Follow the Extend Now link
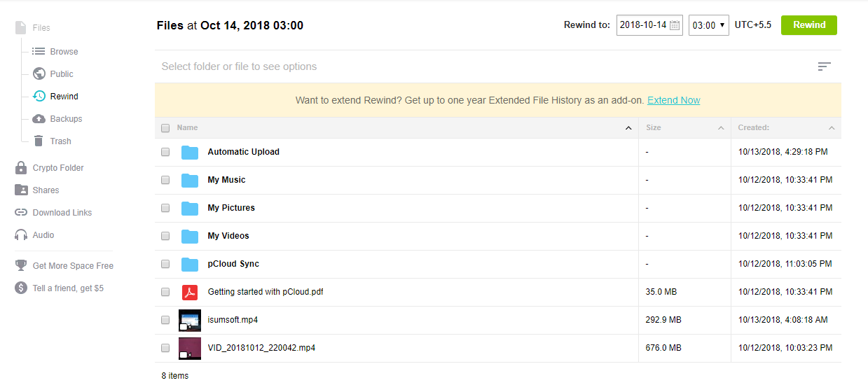Image resolution: width=868 pixels, height=392 pixels. pos(673,100)
